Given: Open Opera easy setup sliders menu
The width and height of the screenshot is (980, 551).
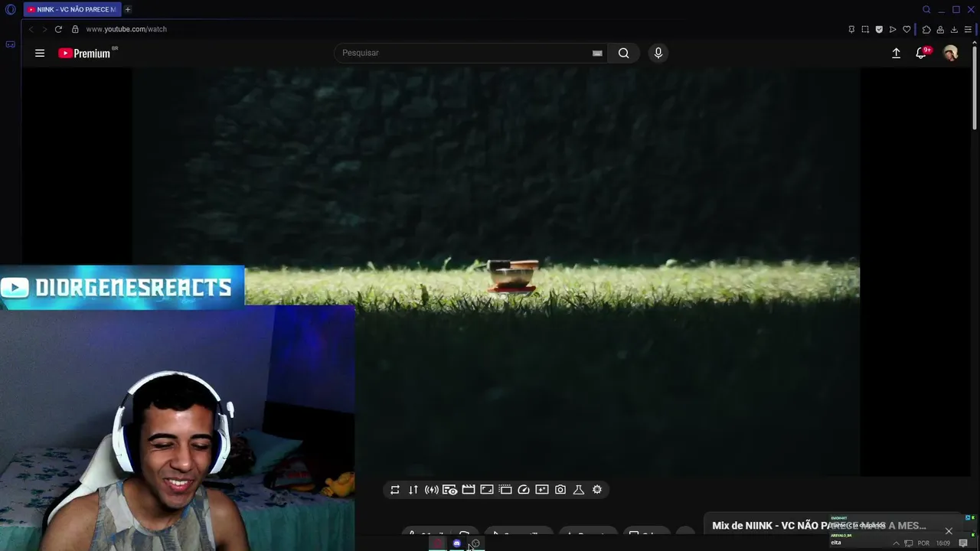Looking at the screenshot, I should coord(968,29).
